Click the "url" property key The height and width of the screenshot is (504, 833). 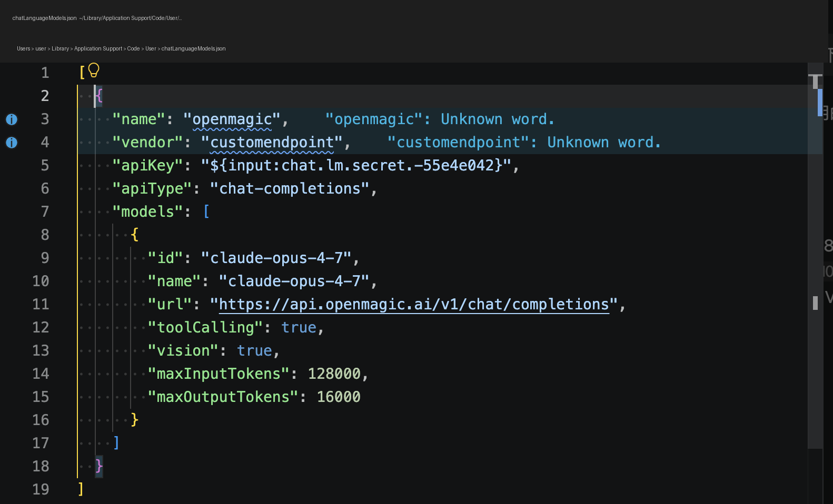click(x=170, y=305)
